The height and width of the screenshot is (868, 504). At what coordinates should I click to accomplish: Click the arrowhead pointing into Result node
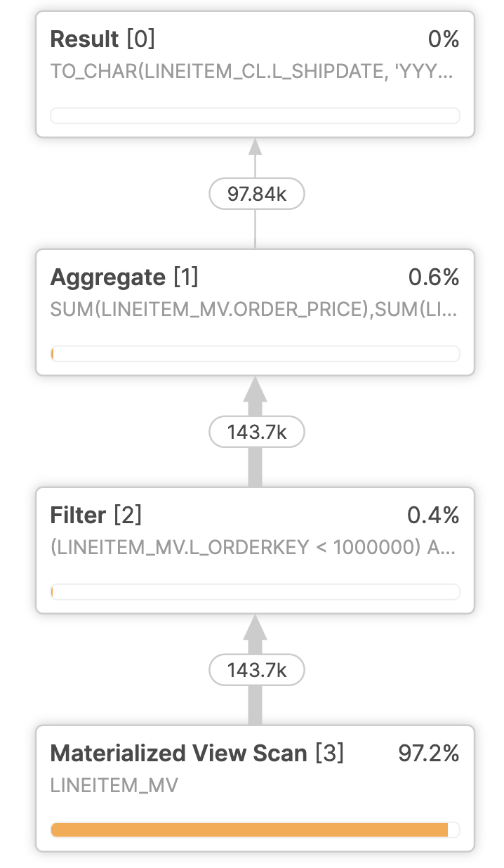(x=255, y=147)
